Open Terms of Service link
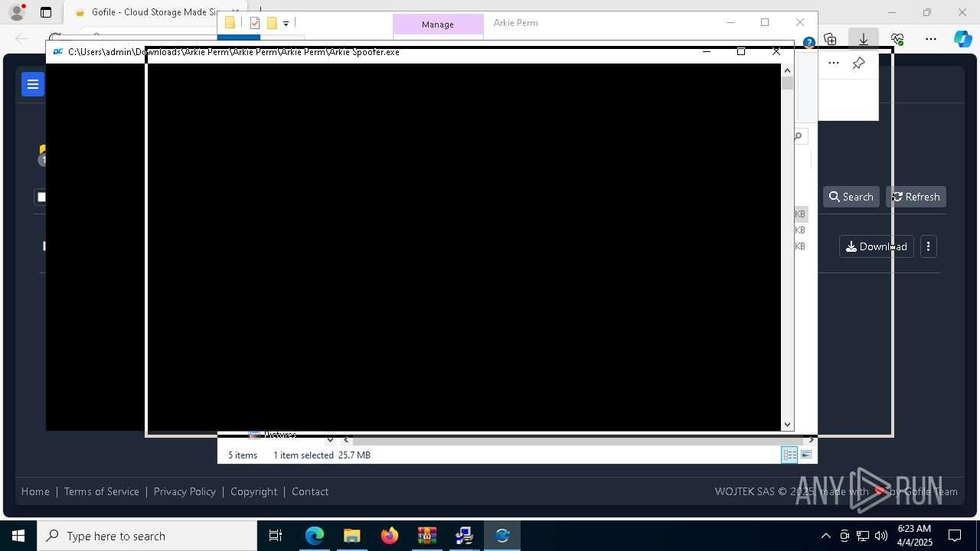The image size is (980, 551). 102,491
